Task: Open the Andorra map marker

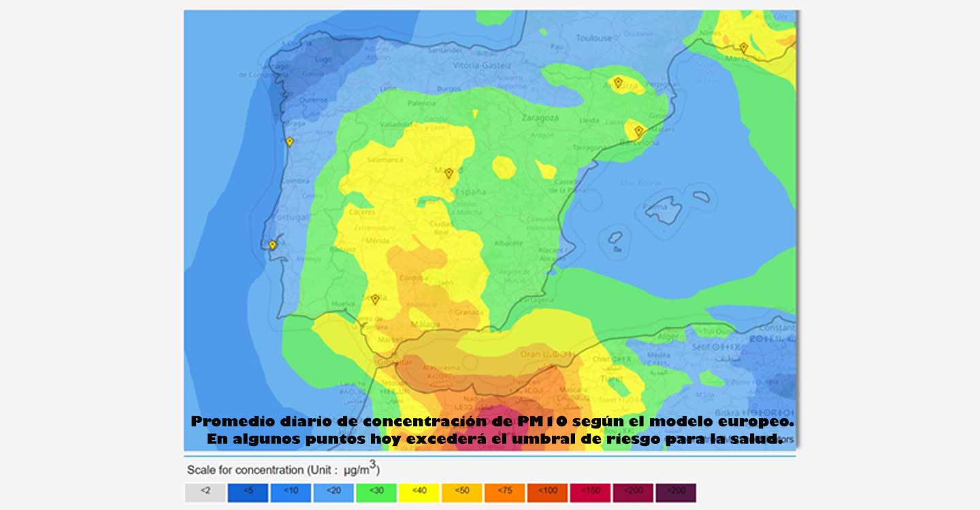Action: coord(618,82)
